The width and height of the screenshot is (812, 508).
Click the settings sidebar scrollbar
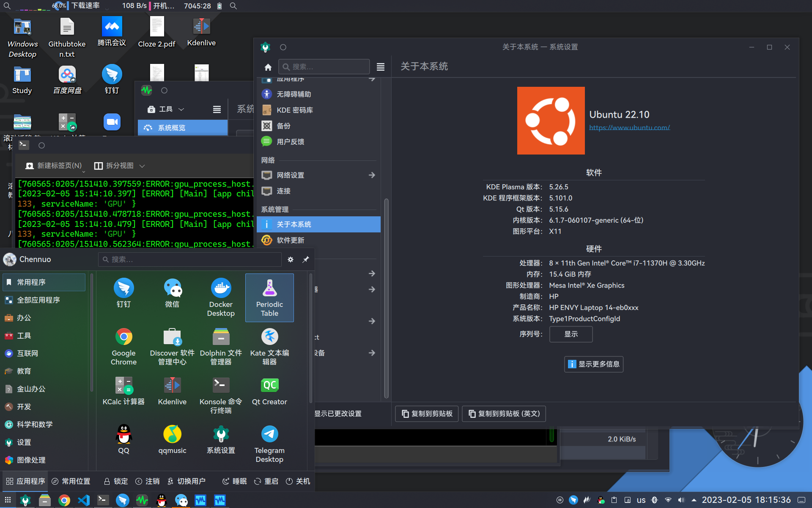pyautogui.click(x=386, y=298)
